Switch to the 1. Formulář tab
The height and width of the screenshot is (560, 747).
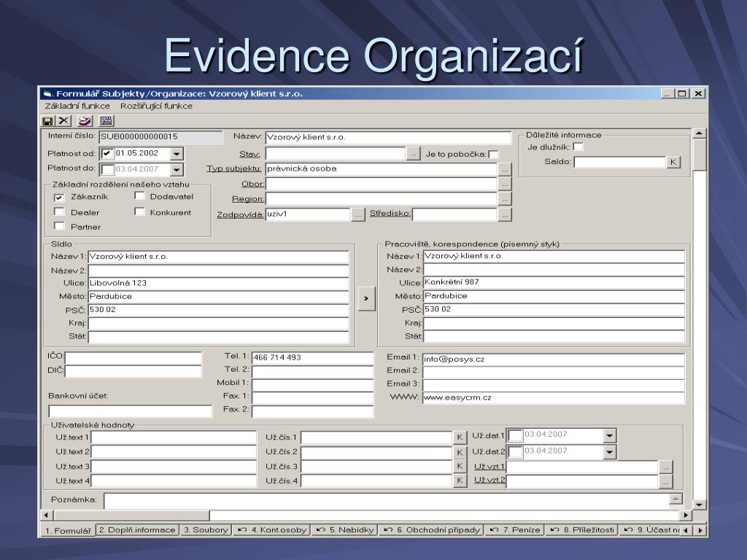(x=68, y=531)
